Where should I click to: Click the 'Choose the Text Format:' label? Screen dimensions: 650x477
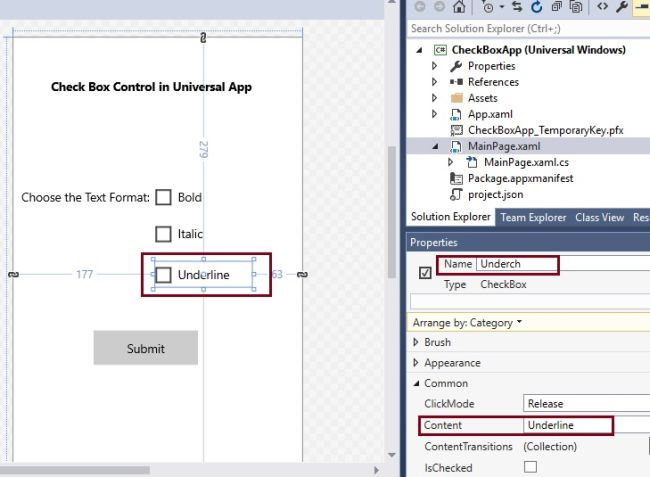tap(85, 198)
